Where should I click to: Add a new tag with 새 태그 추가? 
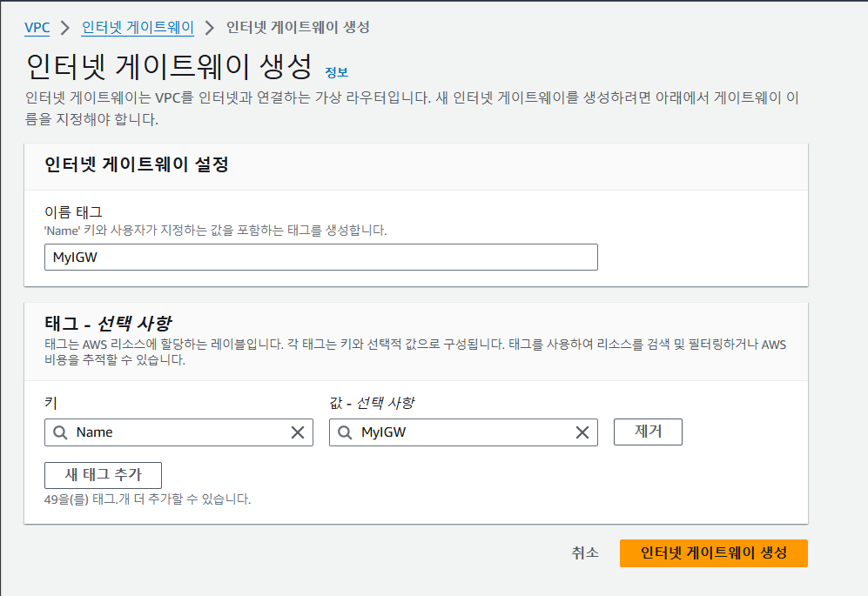(x=103, y=475)
